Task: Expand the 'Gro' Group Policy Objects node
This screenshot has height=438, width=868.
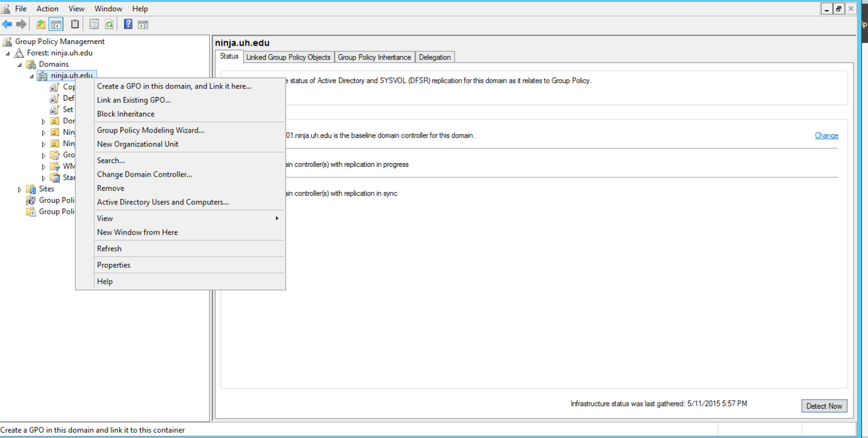Action: click(x=43, y=156)
